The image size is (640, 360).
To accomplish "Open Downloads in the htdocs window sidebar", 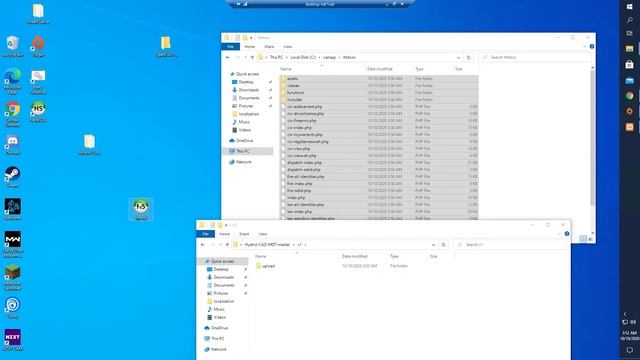I will click(249, 90).
